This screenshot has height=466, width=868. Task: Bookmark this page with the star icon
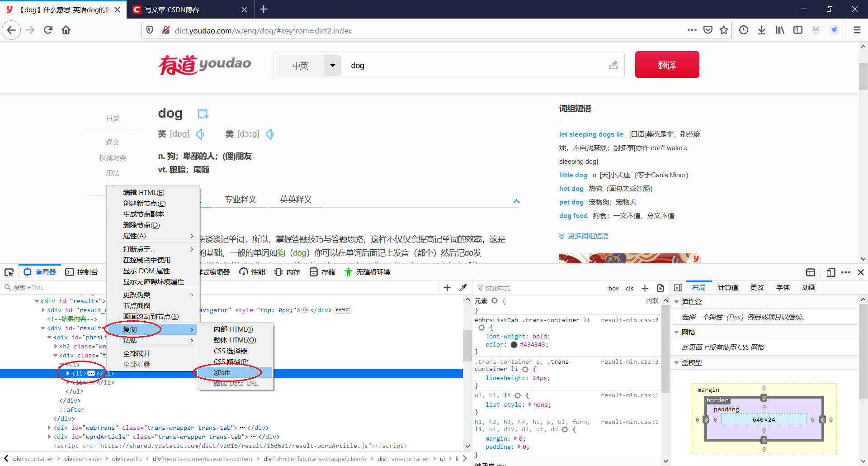pos(724,30)
